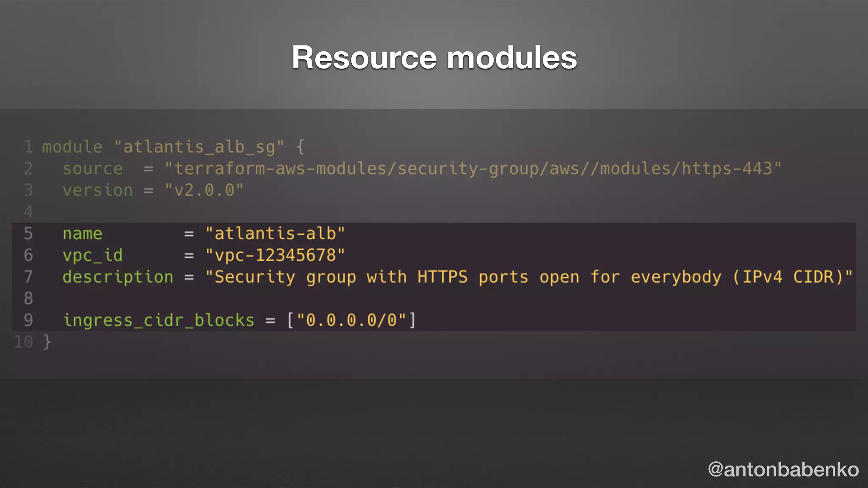Click the description string about HTTPS ports
Screen dimensions: 868x488
pos(529,277)
